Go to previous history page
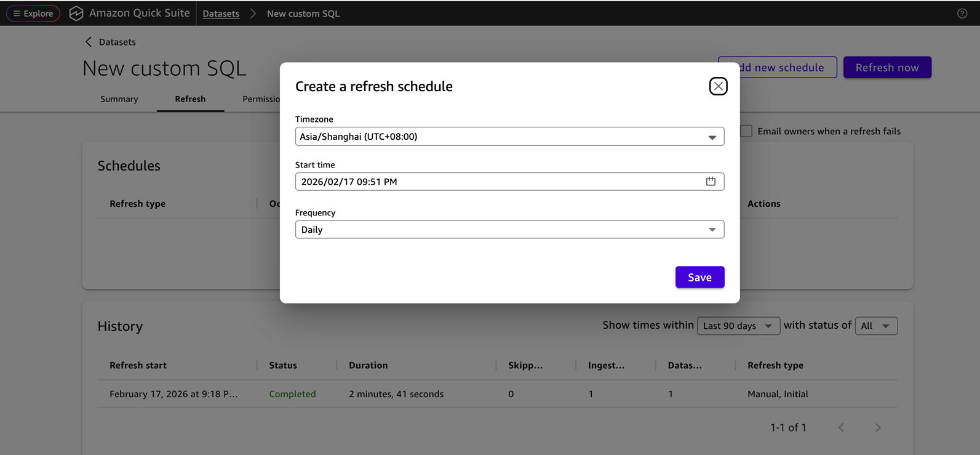Screen dimensions: 980x455 (x=841, y=427)
